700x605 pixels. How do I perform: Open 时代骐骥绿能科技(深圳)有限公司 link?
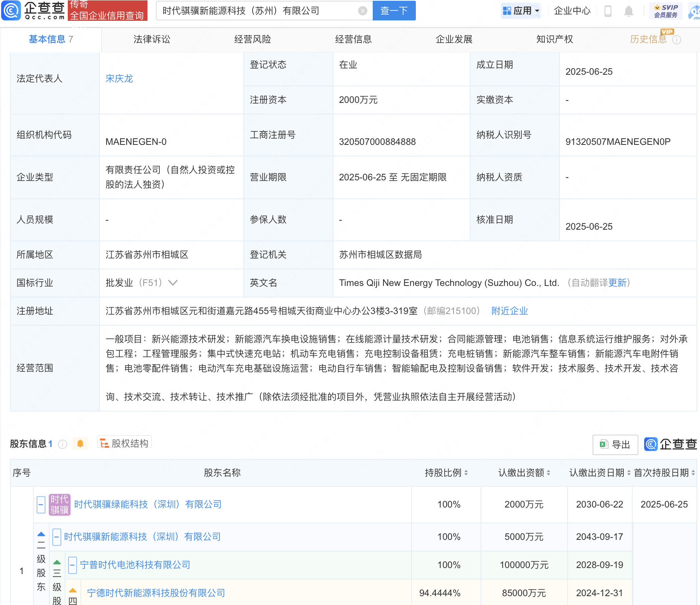pos(148,504)
